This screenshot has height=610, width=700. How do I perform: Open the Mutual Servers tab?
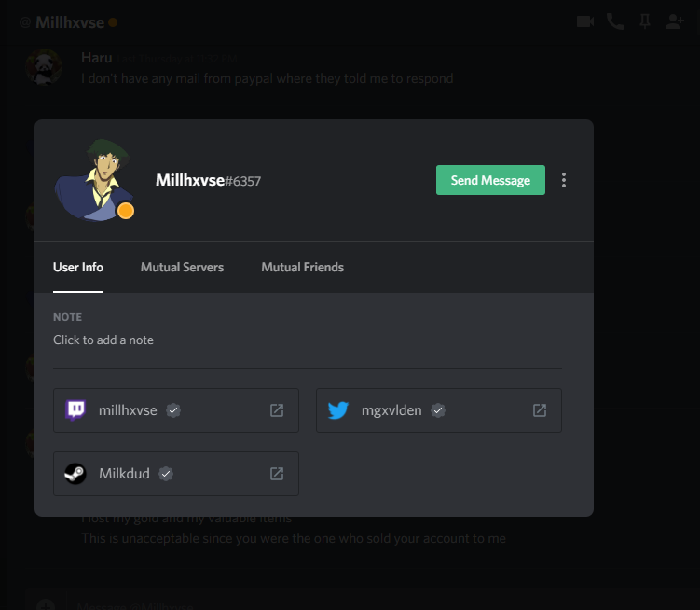(x=182, y=268)
